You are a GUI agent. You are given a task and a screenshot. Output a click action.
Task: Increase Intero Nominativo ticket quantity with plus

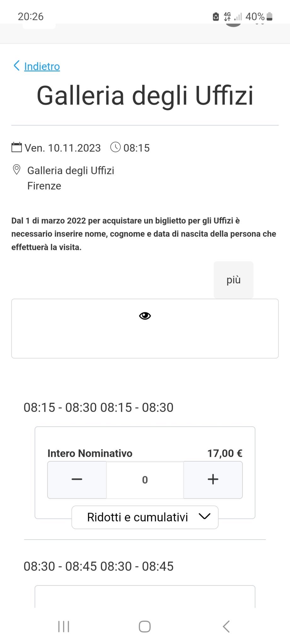[213, 479]
